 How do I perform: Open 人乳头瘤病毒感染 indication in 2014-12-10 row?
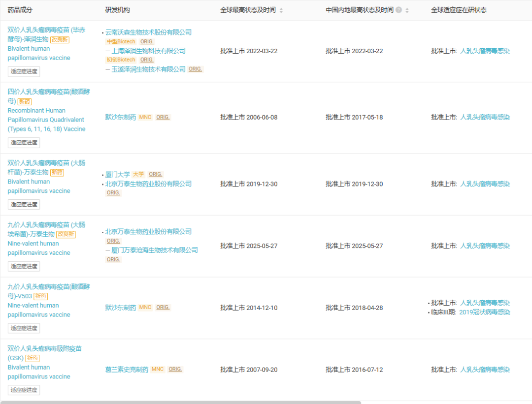pyautogui.click(x=485, y=303)
